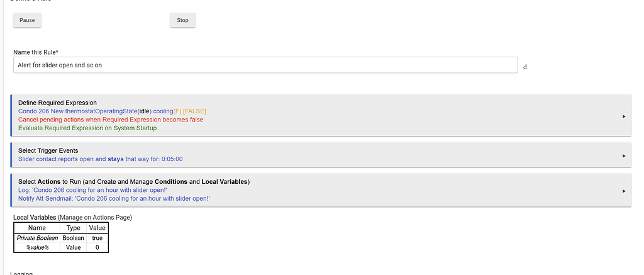Click the red Cancel pending actions line
Viewport: 644px width, 275px height.
click(111, 120)
